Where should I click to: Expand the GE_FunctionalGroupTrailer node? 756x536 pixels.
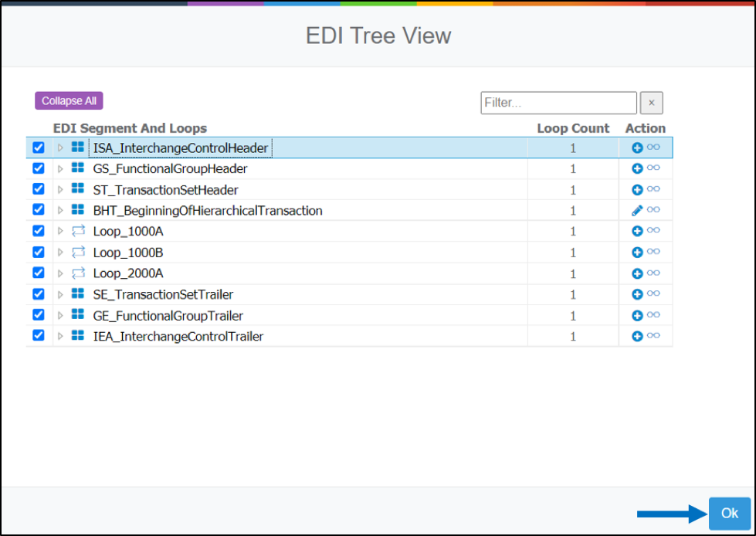[x=60, y=316]
